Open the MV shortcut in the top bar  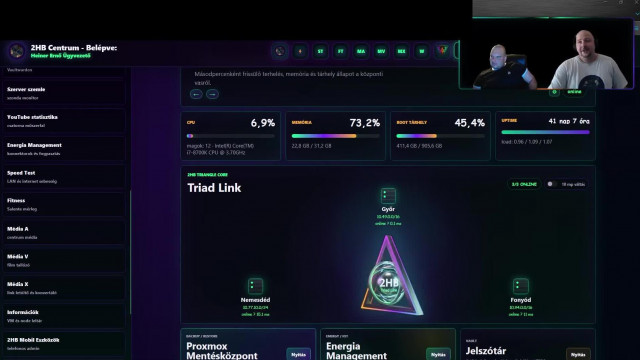(381, 51)
